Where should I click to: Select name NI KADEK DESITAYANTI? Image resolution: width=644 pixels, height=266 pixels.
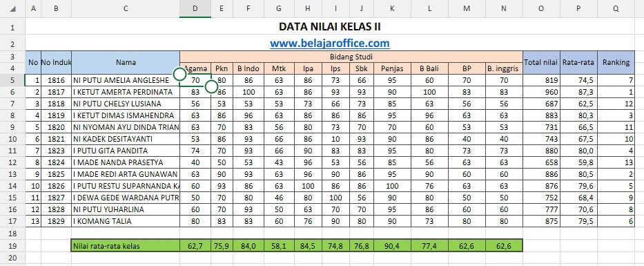click(125, 139)
